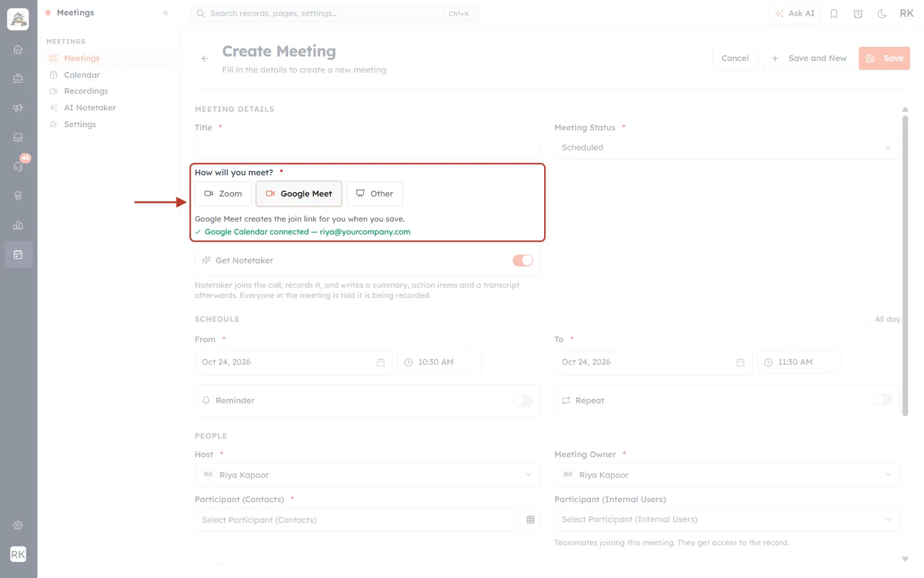This screenshot has width=924, height=578.
Task: Click the orange Save button
Action: point(884,58)
